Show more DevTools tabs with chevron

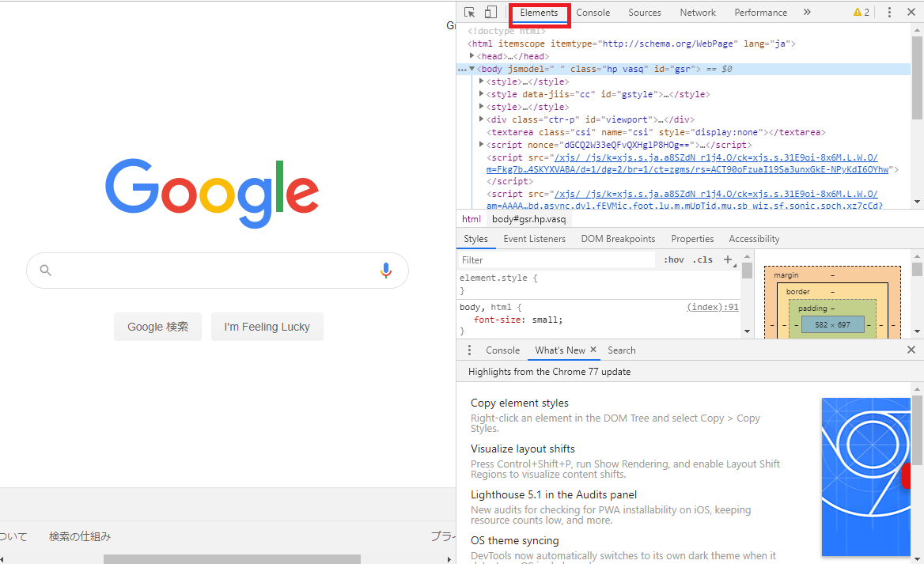[x=807, y=13]
